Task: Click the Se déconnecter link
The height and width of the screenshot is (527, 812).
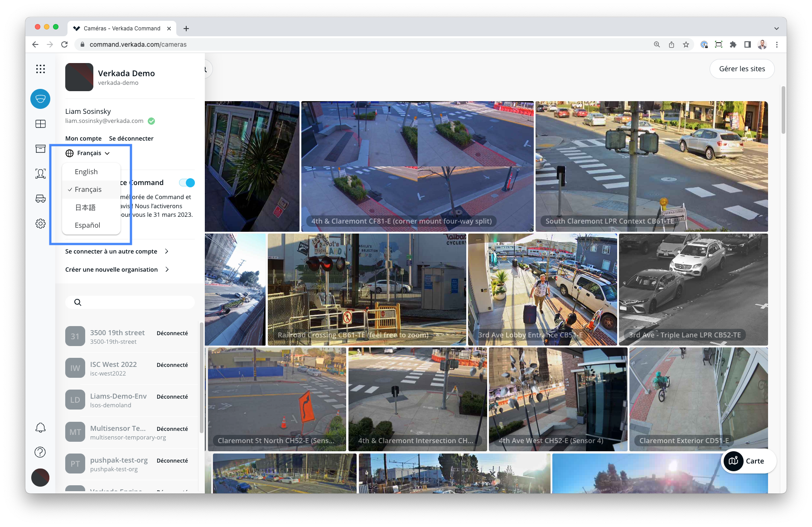Action: point(131,139)
